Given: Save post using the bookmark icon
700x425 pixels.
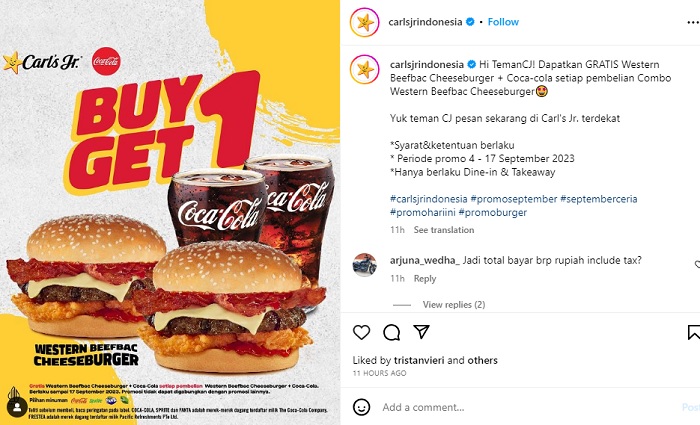Looking at the screenshot, I should point(694,333).
